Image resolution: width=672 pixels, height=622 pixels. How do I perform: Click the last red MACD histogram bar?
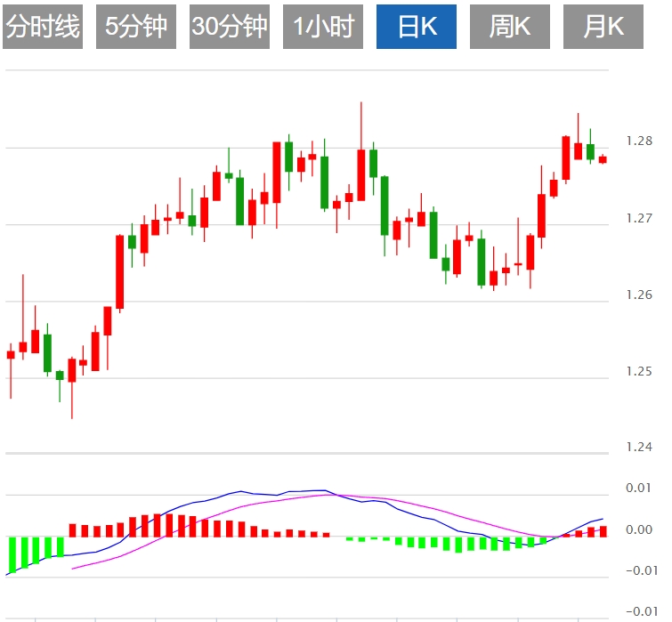pyautogui.click(x=603, y=531)
